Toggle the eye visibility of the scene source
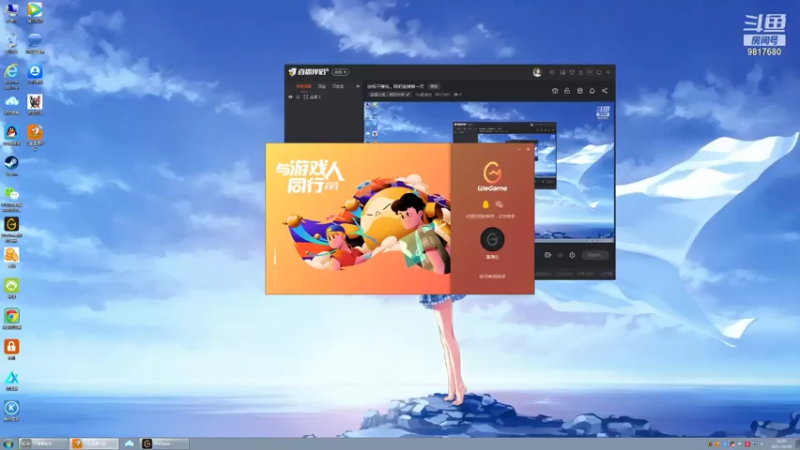800x450 pixels. pyautogui.click(x=290, y=97)
